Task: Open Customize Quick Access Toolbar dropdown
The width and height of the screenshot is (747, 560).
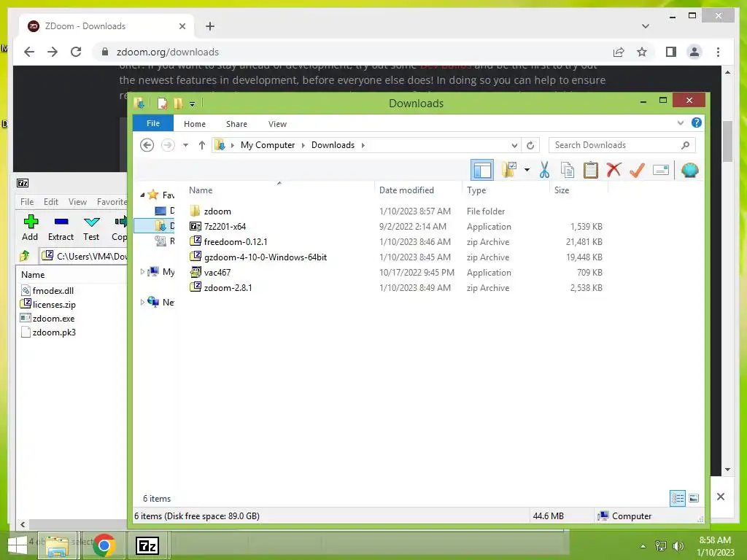Action: [x=192, y=104]
